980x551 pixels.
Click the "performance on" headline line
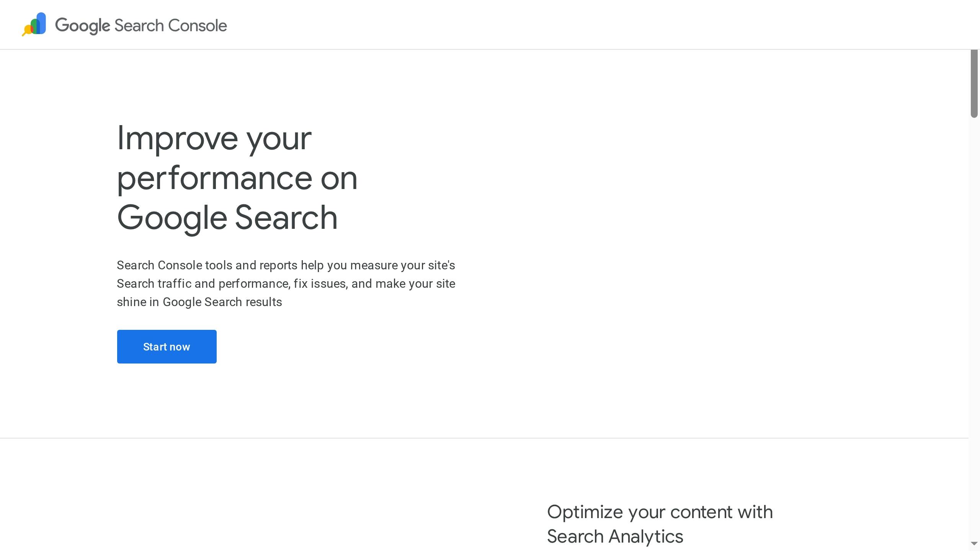click(x=237, y=178)
